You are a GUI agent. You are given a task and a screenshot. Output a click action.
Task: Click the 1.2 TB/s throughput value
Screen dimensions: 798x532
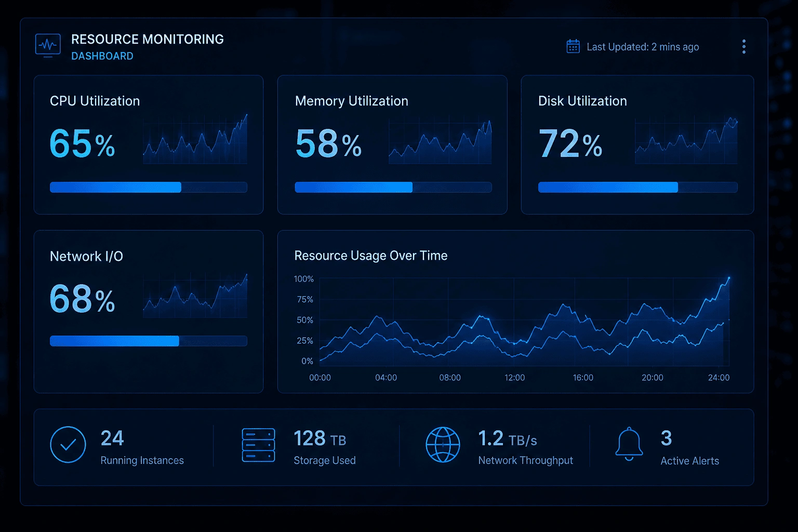508,438
